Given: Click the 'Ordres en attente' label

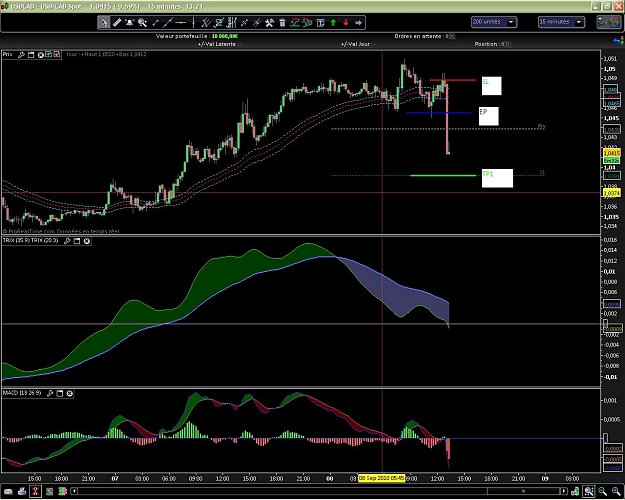Looking at the screenshot, I should click(418, 36).
